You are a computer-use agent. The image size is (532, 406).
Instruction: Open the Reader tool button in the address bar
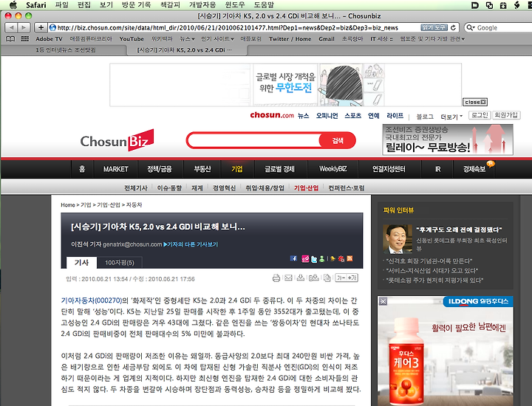(434, 27)
